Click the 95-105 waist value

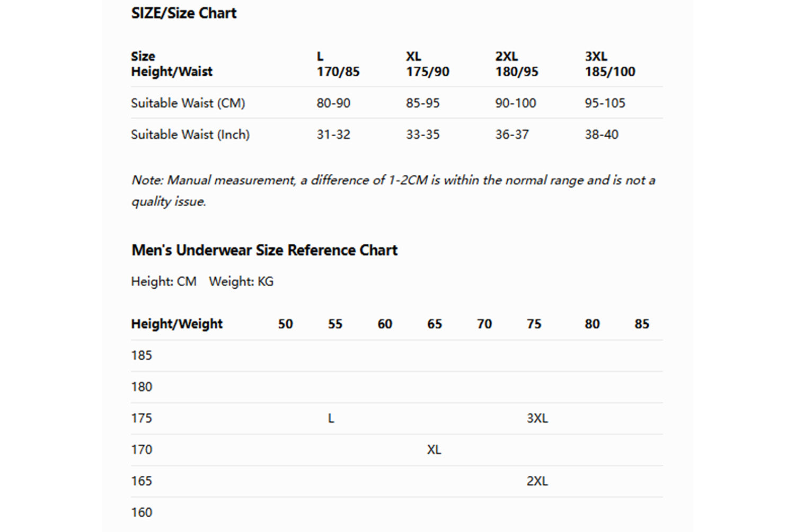click(x=605, y=103)
